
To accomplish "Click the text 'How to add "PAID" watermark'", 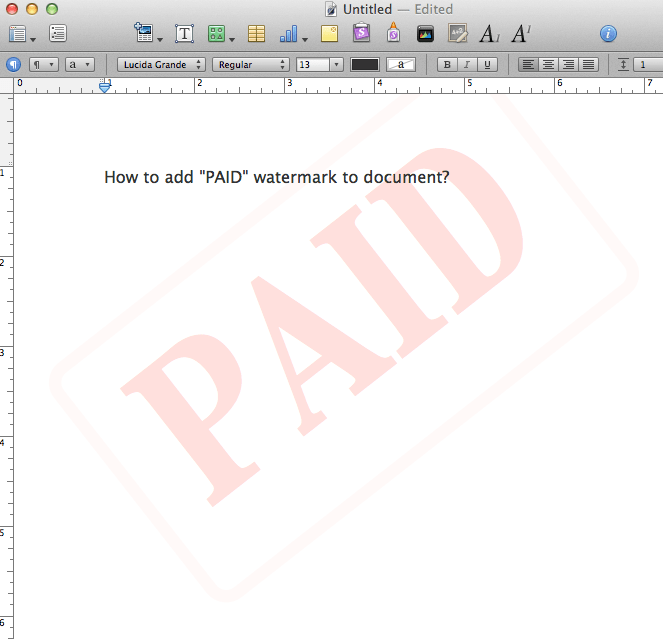I will (x=220, y=177).
